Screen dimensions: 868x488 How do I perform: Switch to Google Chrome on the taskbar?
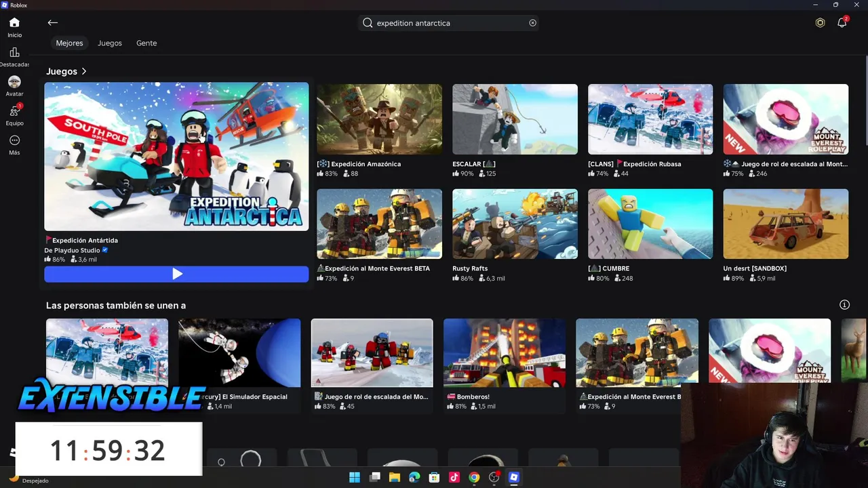point(474,477)
